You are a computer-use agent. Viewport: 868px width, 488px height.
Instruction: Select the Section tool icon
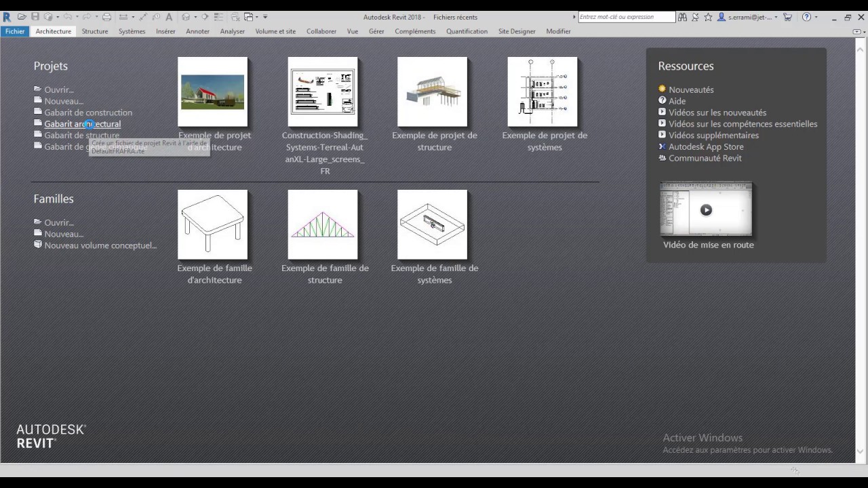click(205, 17)
